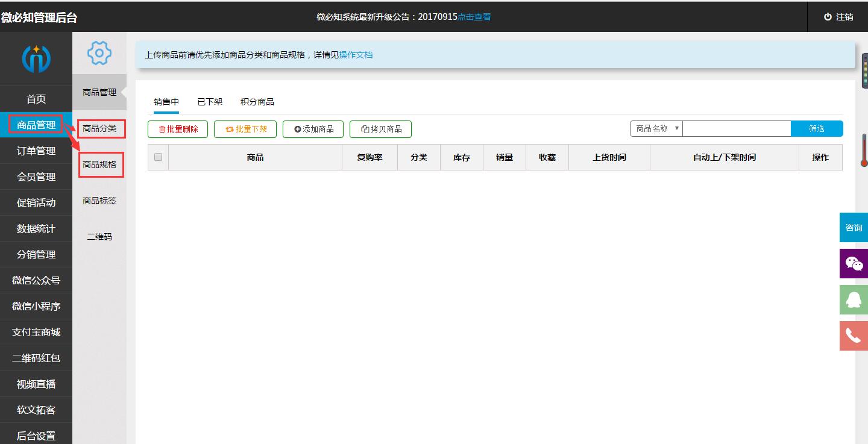Click the product name search input field
The height and width of the screenshot is (444, 868).
pos(735,128)
